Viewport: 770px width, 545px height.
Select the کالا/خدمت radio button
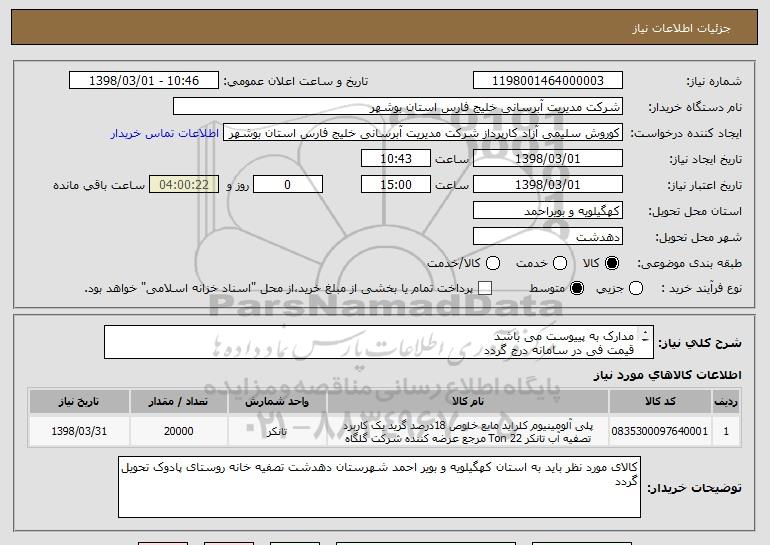(493, 264)
